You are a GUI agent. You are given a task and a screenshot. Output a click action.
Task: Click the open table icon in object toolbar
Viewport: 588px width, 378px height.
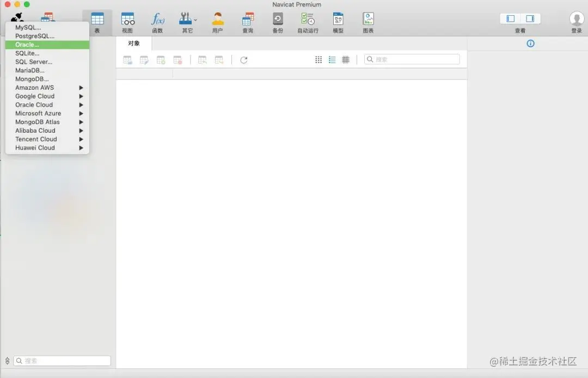pos(127,60)
